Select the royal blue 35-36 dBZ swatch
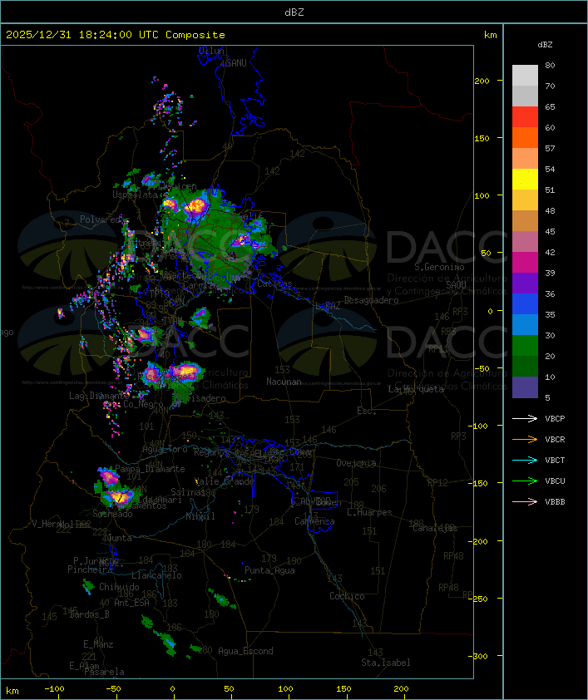588x700 pixels. pos(525,303)
